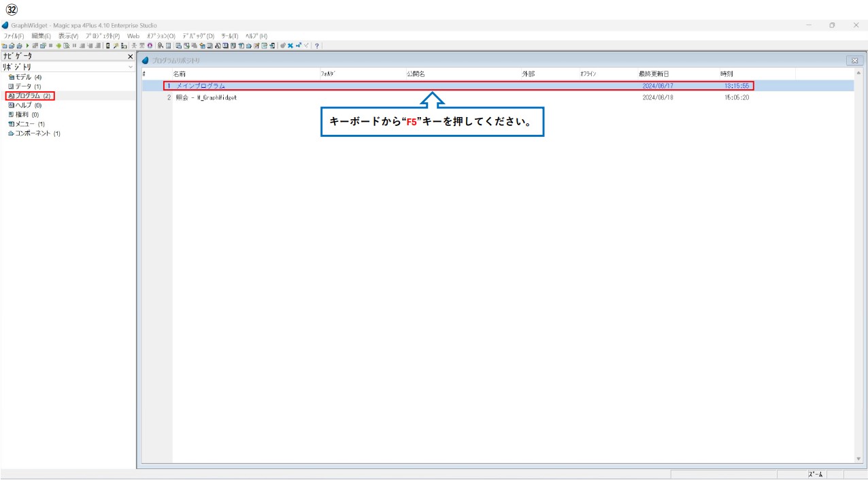Click the first toolbar icon for new project
Viewport: 868px width, 480px height.
(4, 46)
